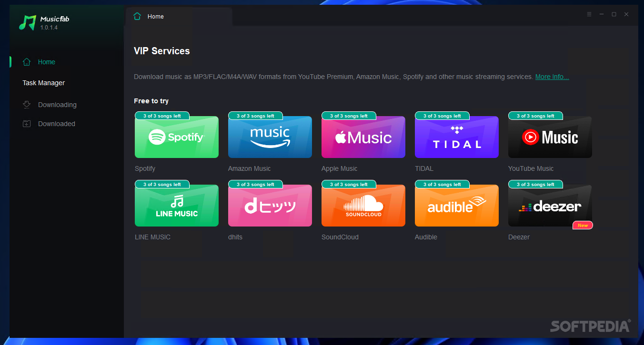Click the "TIDAL" caption under card

424,168
